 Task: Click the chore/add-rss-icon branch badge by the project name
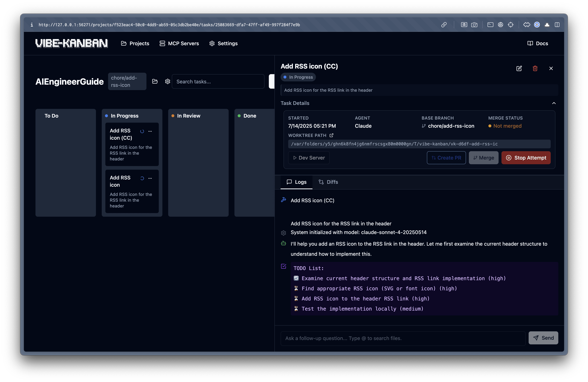tap(127, 81)
